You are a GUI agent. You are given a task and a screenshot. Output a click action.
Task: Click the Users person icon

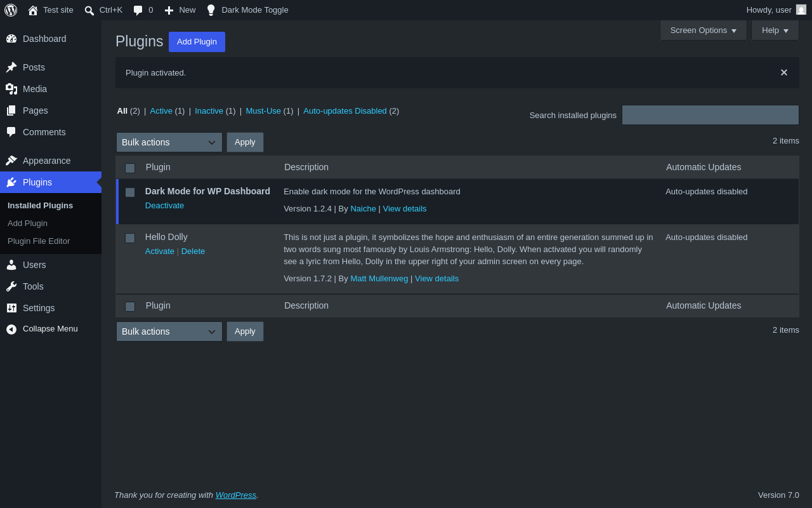pyautogui.click(x=11, y=265)
